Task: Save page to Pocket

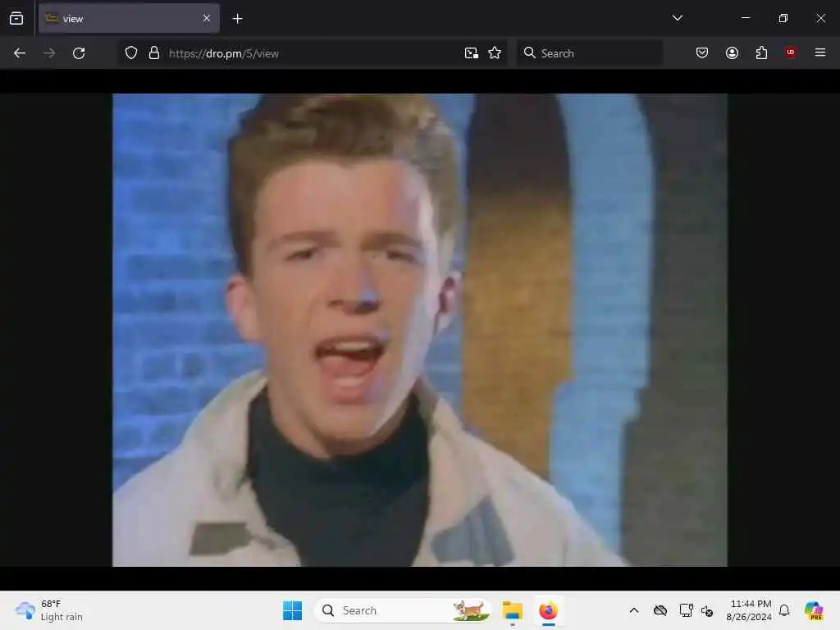Action: click(x=702, y=52)
